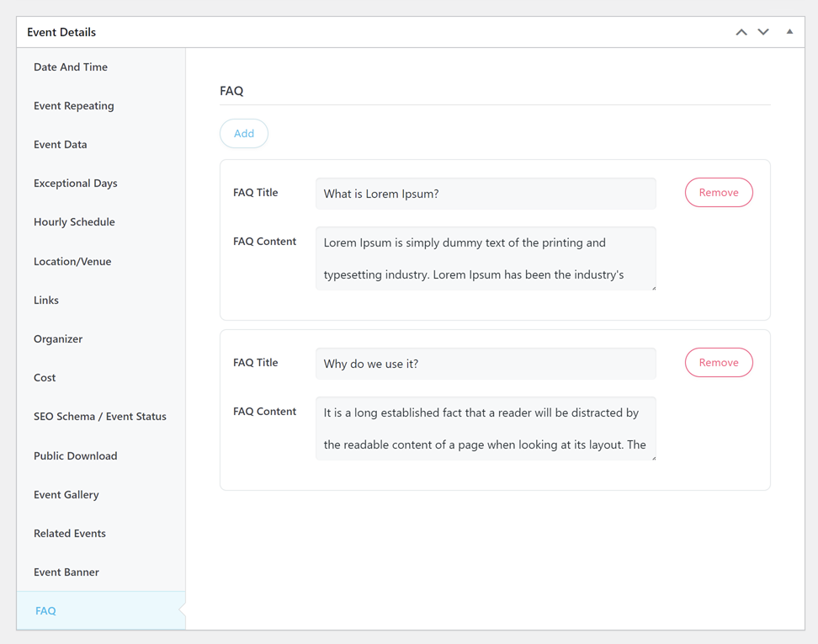The height and width of the screenshot is (644, 818).
Task: Collapse the Event Details panel
Action: (x=789, y=32)
